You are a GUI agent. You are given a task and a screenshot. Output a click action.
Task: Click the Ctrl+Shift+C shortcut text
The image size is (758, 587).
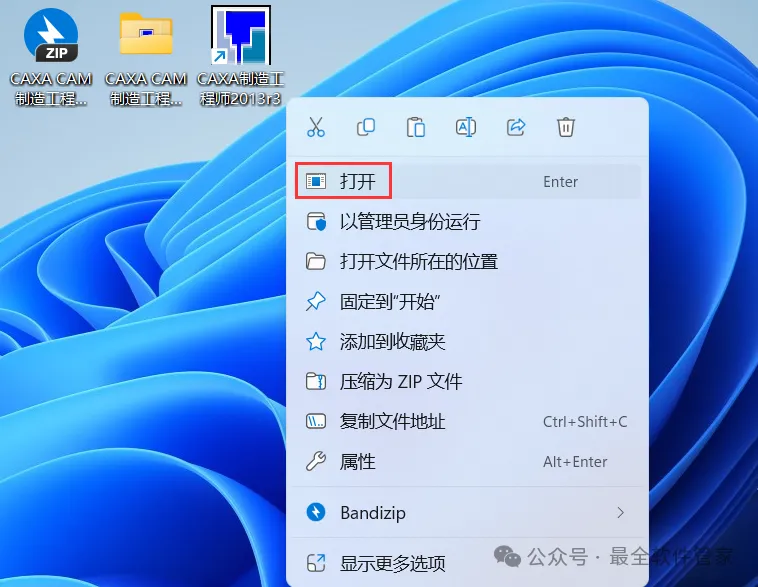point(585,422)
